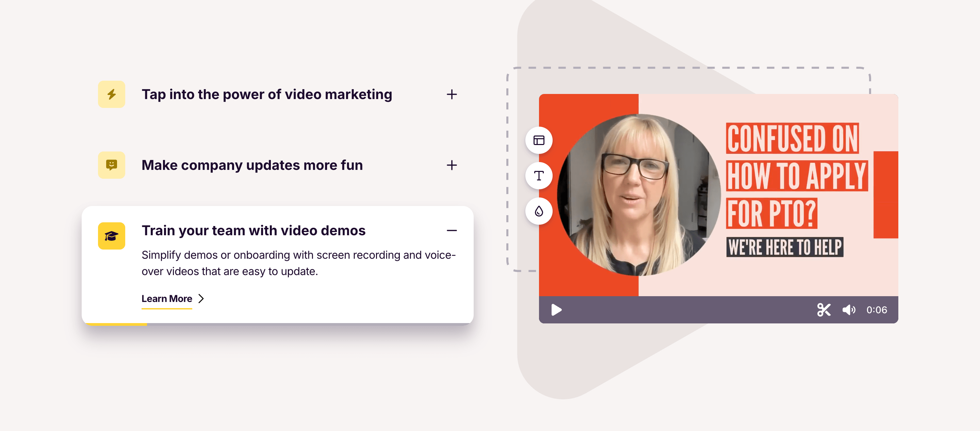Viewport: 980px width, 431px height.
Task: Click the scissors trim icon
Action: tap(823, 310)
